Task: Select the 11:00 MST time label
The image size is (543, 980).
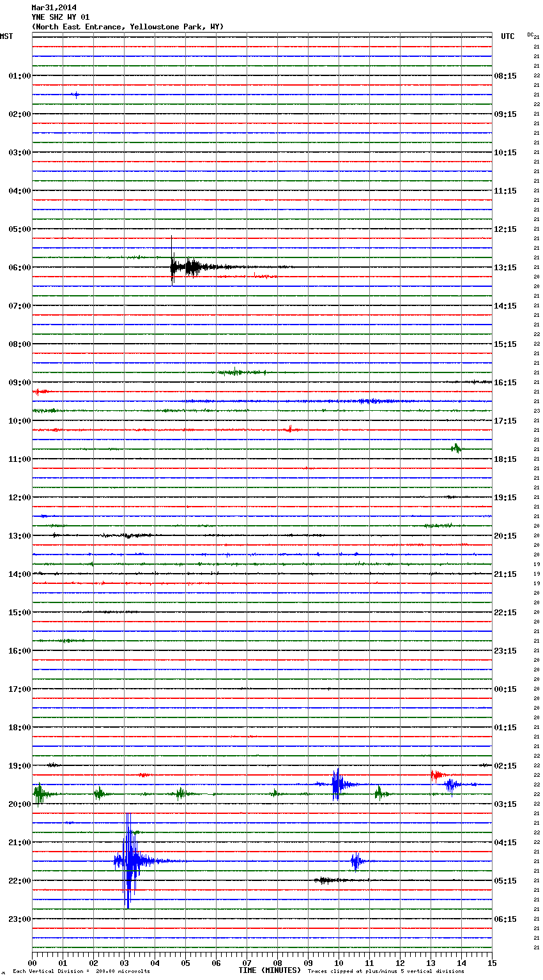Action: (x=20, y=459)
